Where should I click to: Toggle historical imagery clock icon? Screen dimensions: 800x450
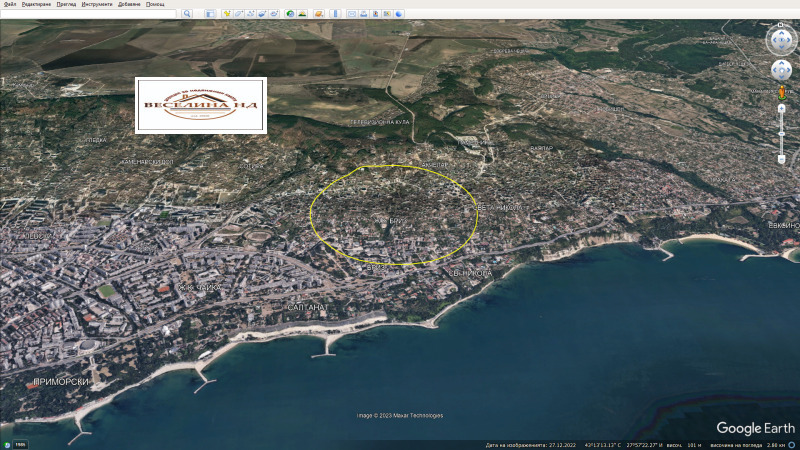click(289, 14)
